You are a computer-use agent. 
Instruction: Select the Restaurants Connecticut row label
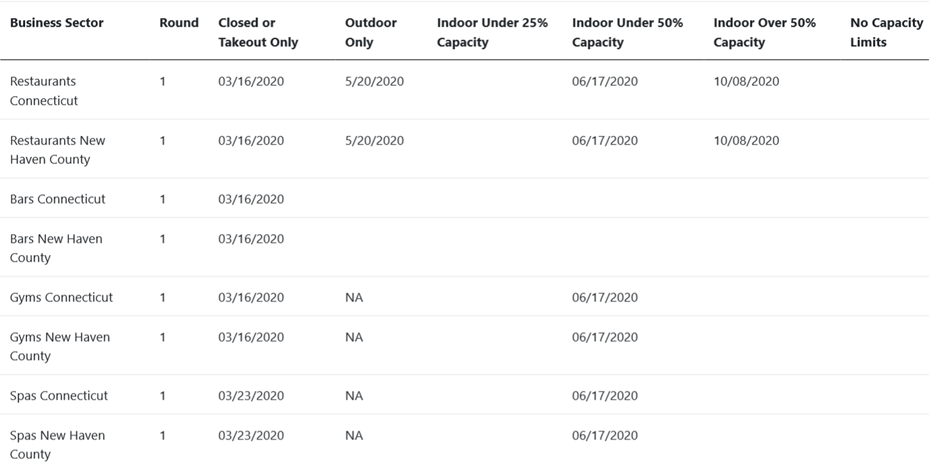tap(44, 91)
